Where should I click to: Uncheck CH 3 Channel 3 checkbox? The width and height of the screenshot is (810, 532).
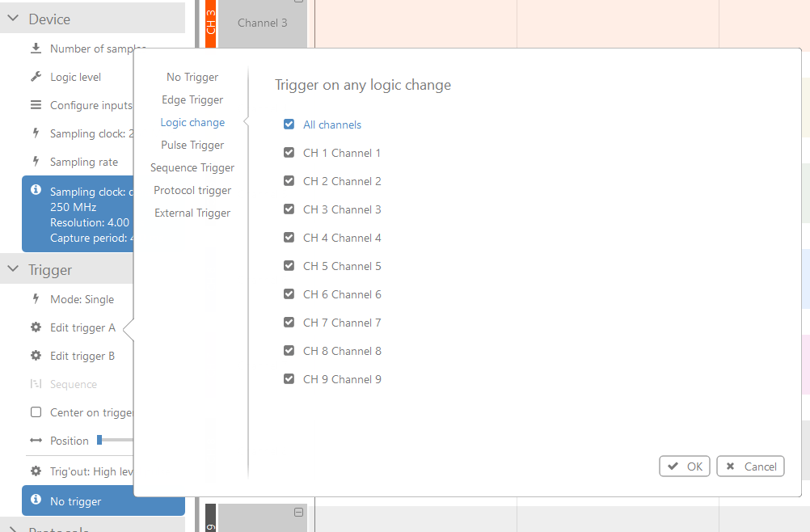[x=289, y=209]
